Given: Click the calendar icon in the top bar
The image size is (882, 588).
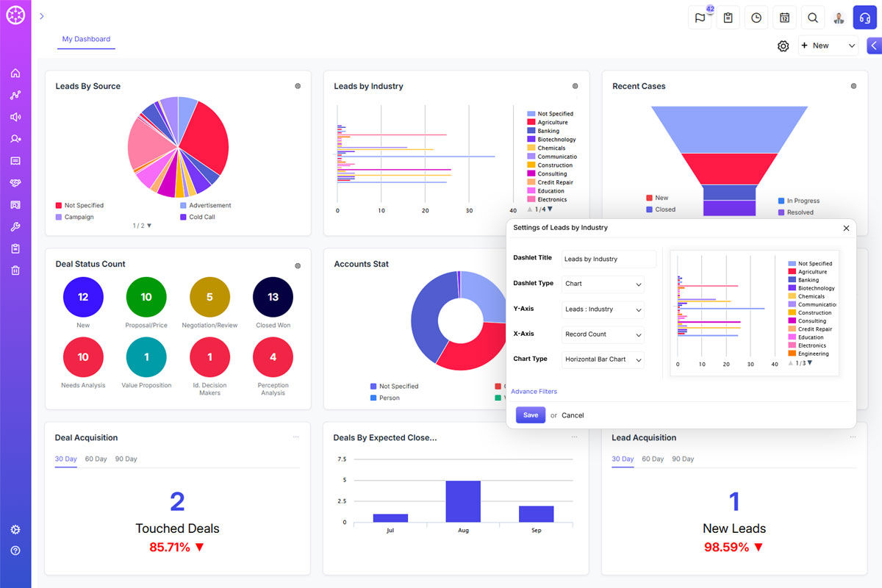Looking at the screenshot, I should tap(784, 17).
